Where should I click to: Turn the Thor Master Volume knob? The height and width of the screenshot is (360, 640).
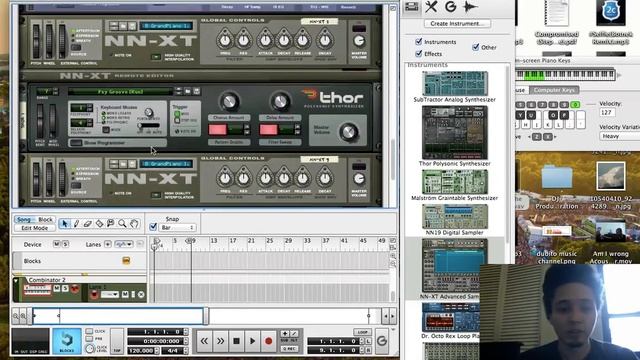pyautogui.click(x=348, y=132)
